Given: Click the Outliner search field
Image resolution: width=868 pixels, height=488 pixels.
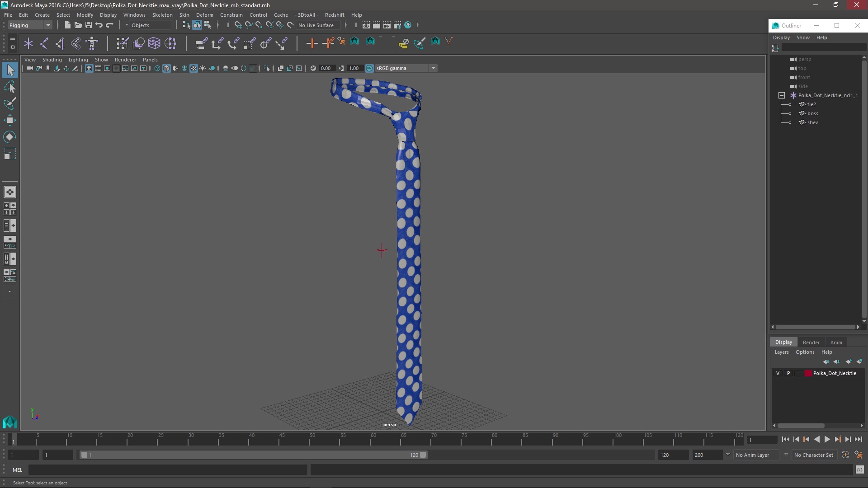Looking at the screenshot, I should (x=823, y=47).
